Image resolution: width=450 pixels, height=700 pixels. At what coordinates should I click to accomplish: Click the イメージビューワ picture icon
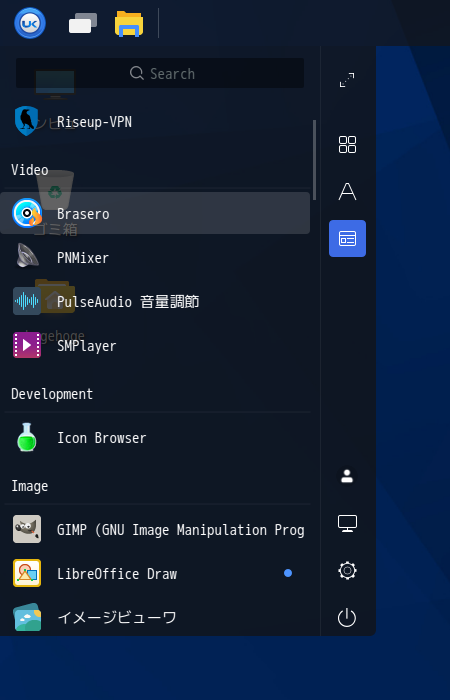pos(27,617)
